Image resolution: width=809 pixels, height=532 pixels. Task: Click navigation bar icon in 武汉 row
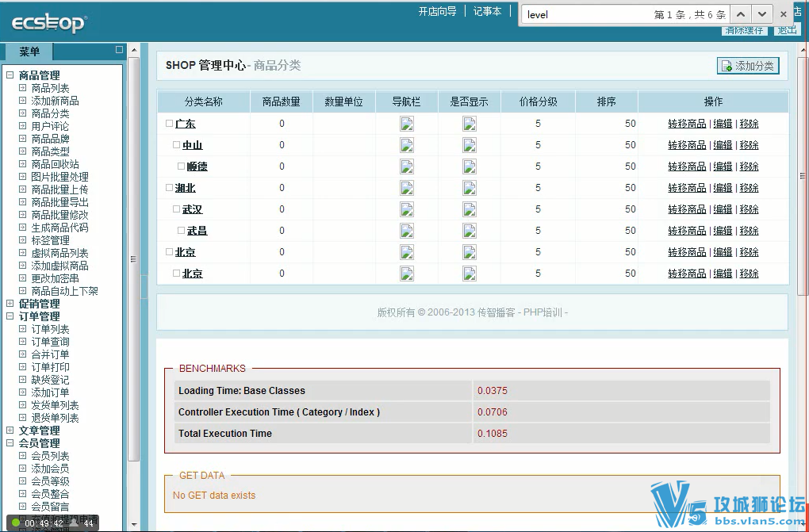pyautogui.click(x=407, y=209)
